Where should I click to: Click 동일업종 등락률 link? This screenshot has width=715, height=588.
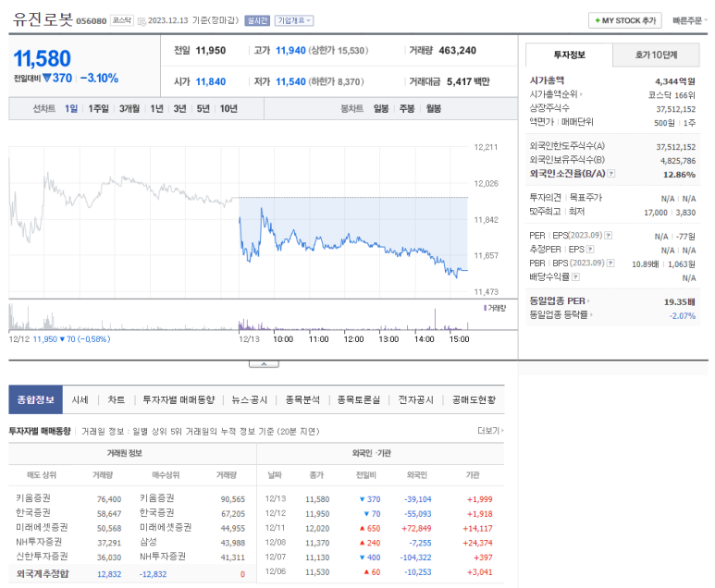(x=559, y=315)
